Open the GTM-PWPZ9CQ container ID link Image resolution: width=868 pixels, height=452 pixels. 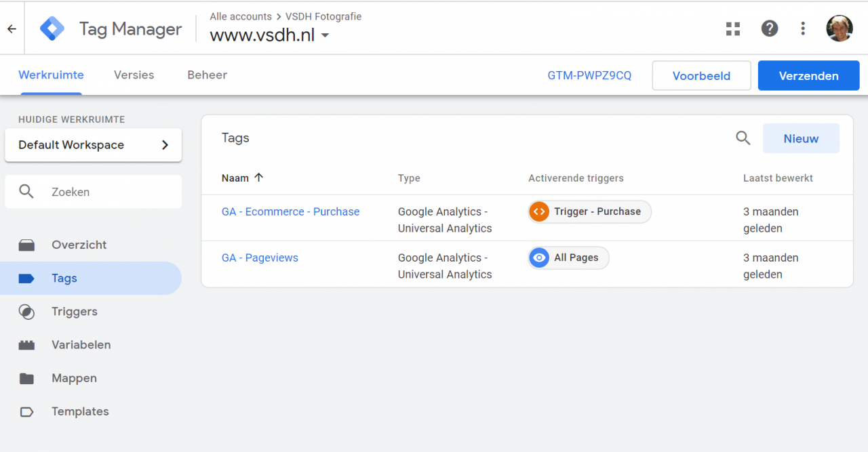pyautogui.click(x=589, y=76)
